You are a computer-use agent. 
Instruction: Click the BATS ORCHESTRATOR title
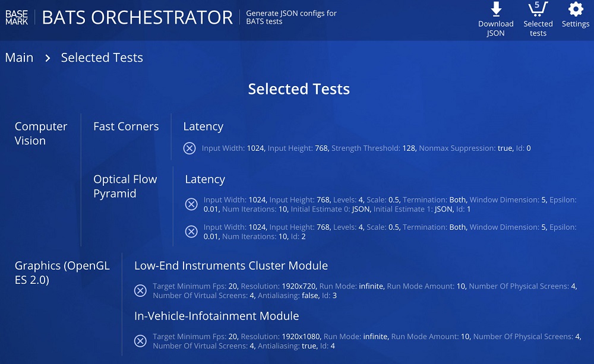pyautogui.click(x=137, y=17)
